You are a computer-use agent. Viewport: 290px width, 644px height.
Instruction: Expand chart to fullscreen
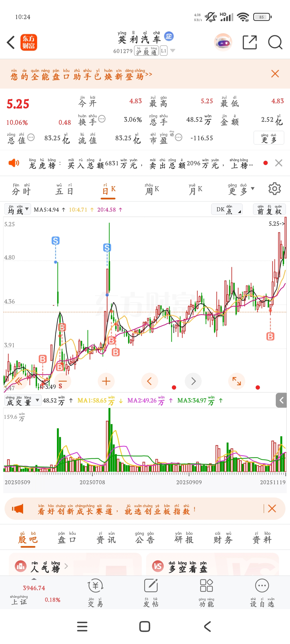237,381
